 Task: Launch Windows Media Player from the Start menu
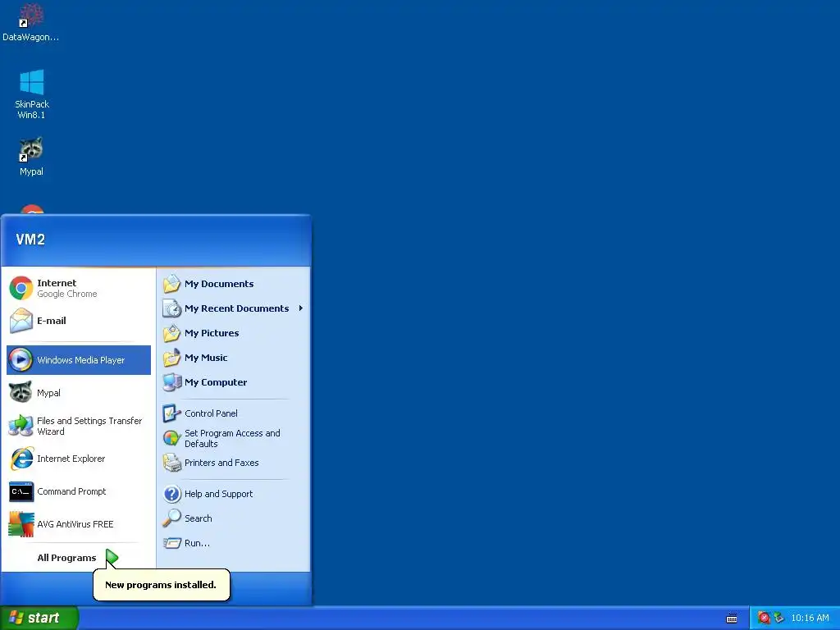click(78, 360)
